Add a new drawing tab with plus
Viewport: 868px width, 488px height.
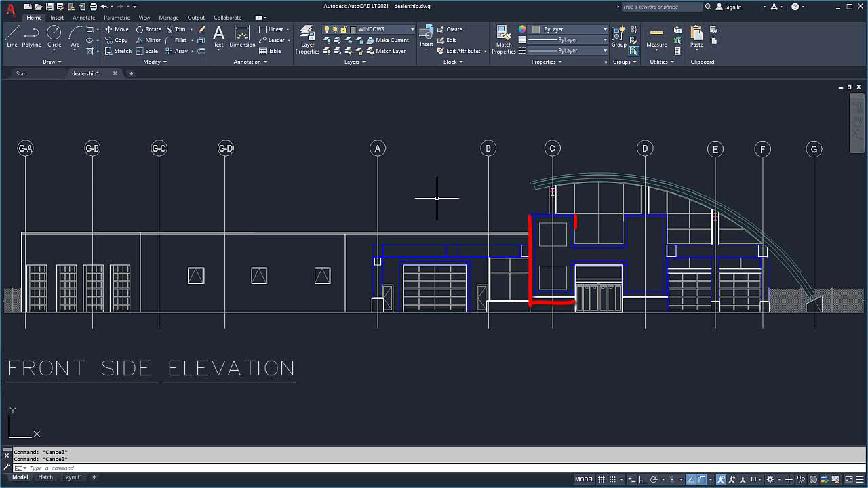pos(131,73)
